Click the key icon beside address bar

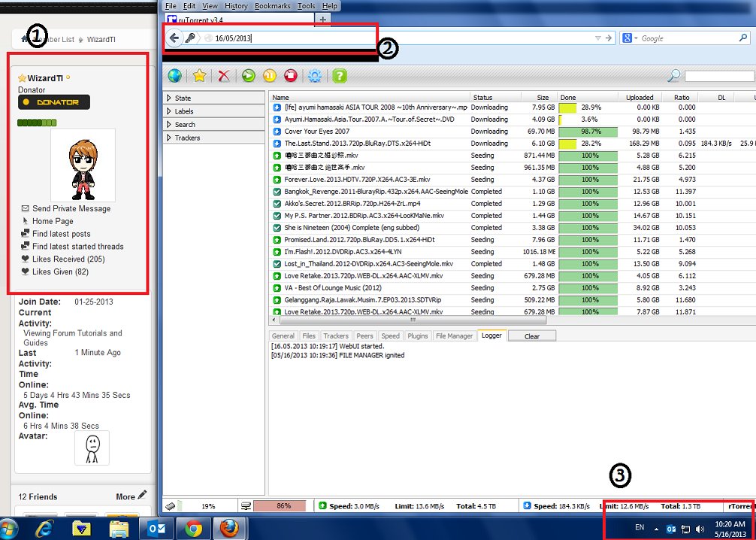(x=190, y=38)
